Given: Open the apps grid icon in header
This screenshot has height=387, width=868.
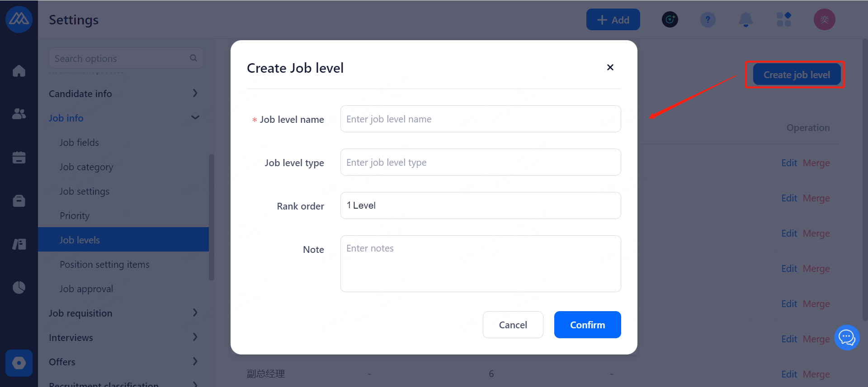Looking at the screenshot, I should click(783, 20).
